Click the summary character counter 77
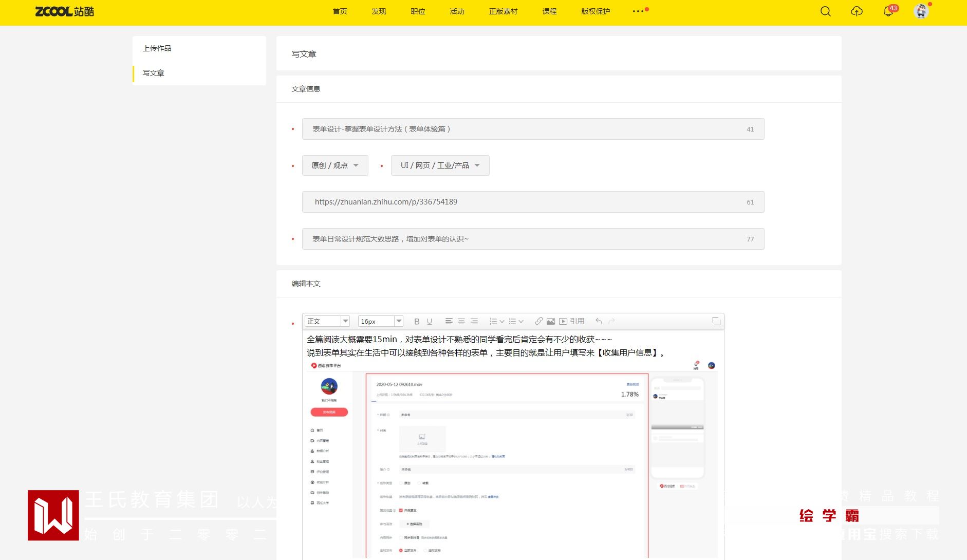Viewport: 967px width, 560px height. coord(750,239)
